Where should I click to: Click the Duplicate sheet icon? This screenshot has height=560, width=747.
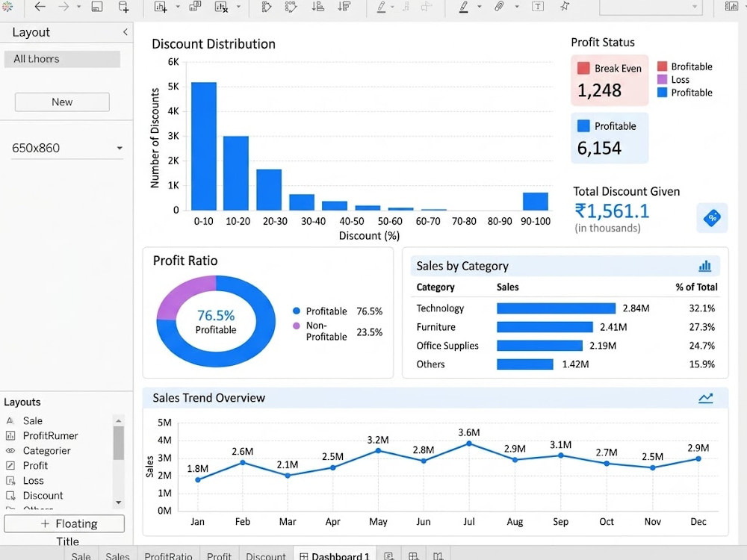(x=195, y=6)
